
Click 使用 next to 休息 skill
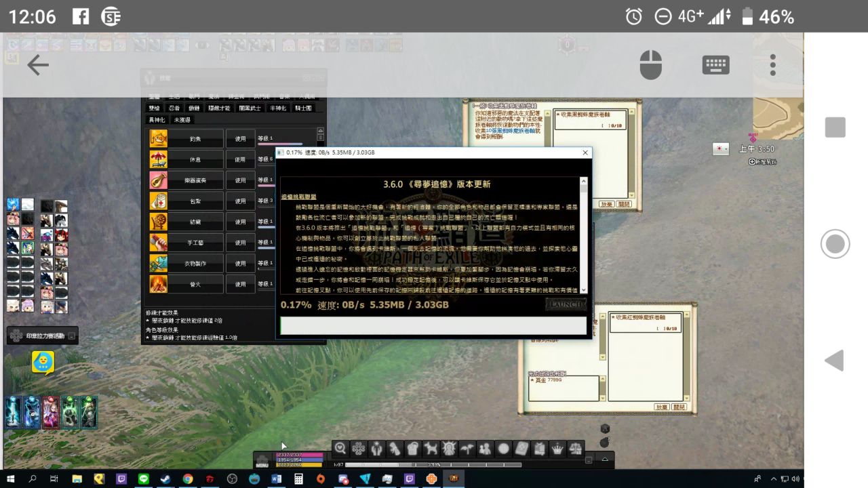pos(240,159)
